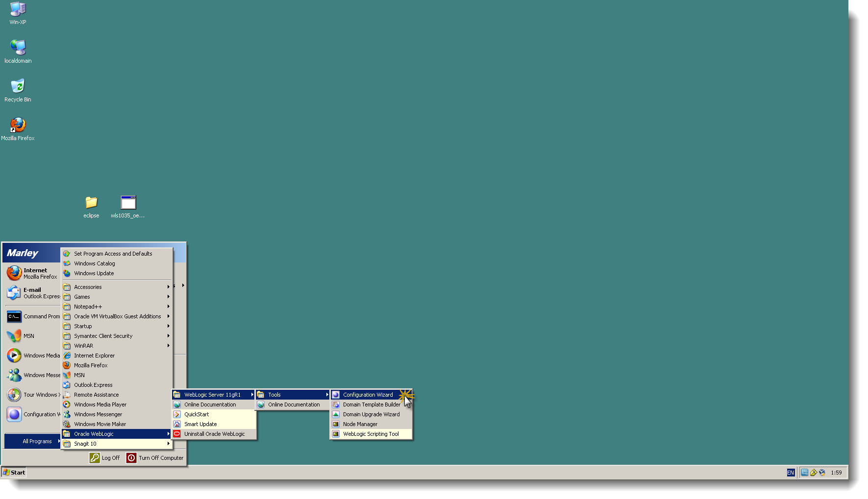Run Uninstall Oracle WebLogic
The image size is (868, 499).
[214, 433]
